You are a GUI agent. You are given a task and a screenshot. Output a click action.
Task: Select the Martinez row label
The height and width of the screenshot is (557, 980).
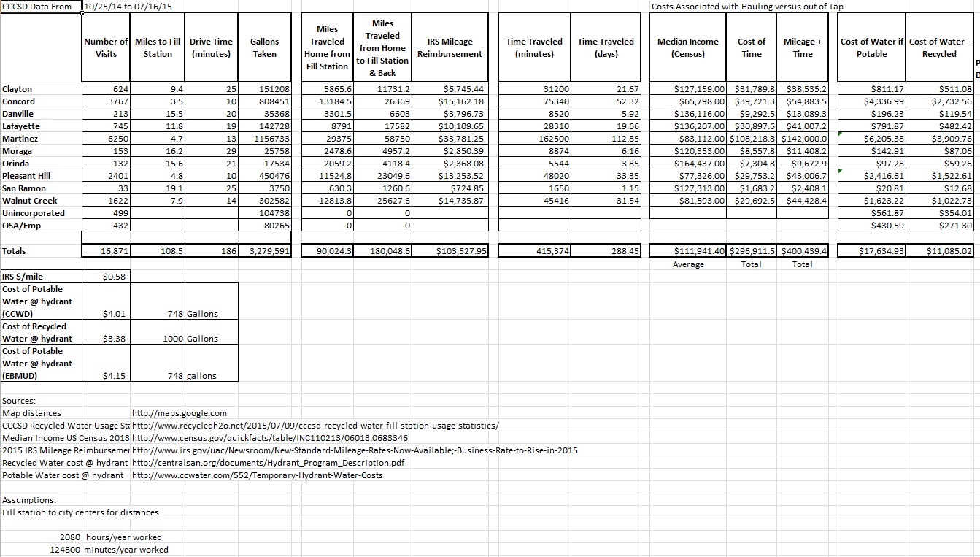click(x=20, y=139)
